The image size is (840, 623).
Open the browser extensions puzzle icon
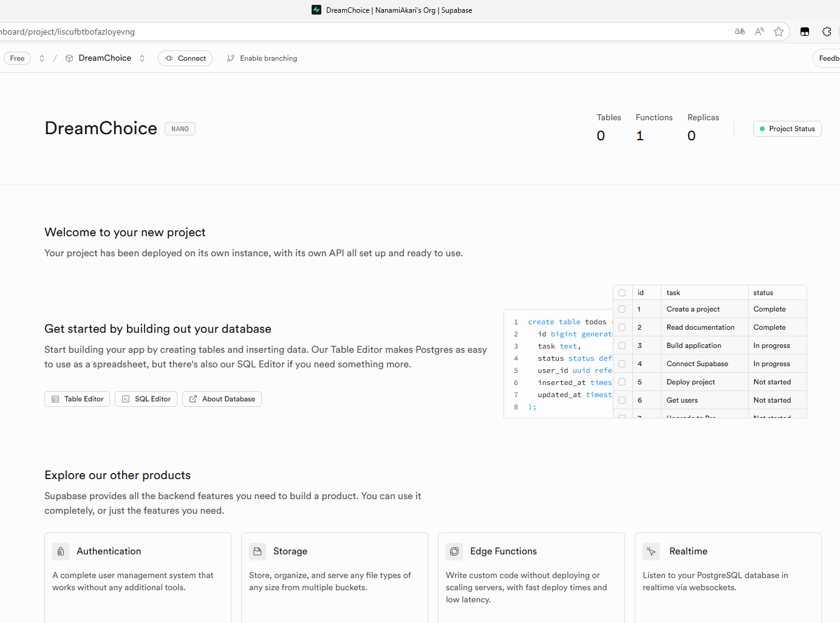click(827, 32)
